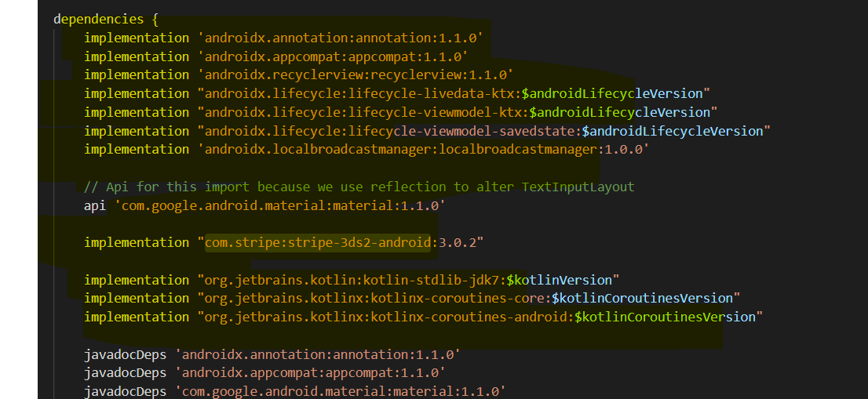This screenshot has width=868, height=399.
Task: Click the kotlin-stdlib-jdk7 dependency text
Action: coord(353,280)
